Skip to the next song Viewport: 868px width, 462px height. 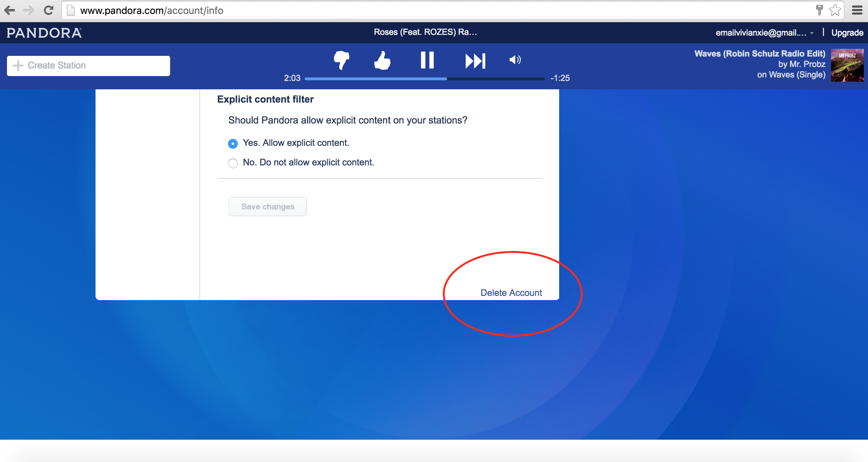(x=475, y=61)
